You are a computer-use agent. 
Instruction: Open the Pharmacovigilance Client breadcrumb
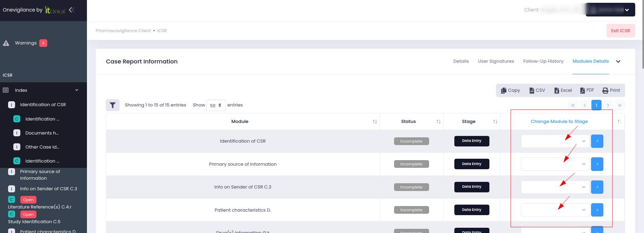click(123, 31)
